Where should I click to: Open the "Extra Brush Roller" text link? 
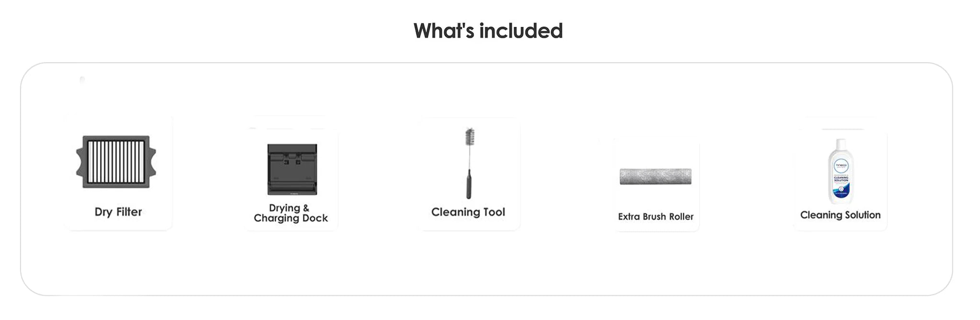[x=656, y=217]
